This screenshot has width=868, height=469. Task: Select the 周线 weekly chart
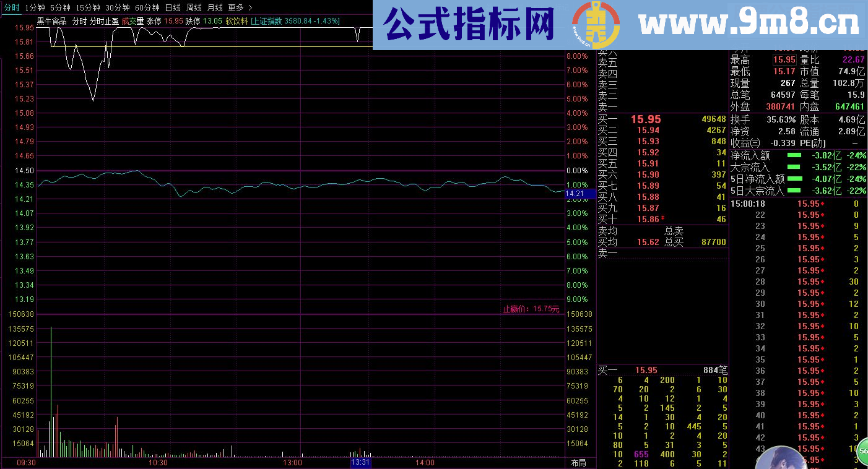click(194, 8)
